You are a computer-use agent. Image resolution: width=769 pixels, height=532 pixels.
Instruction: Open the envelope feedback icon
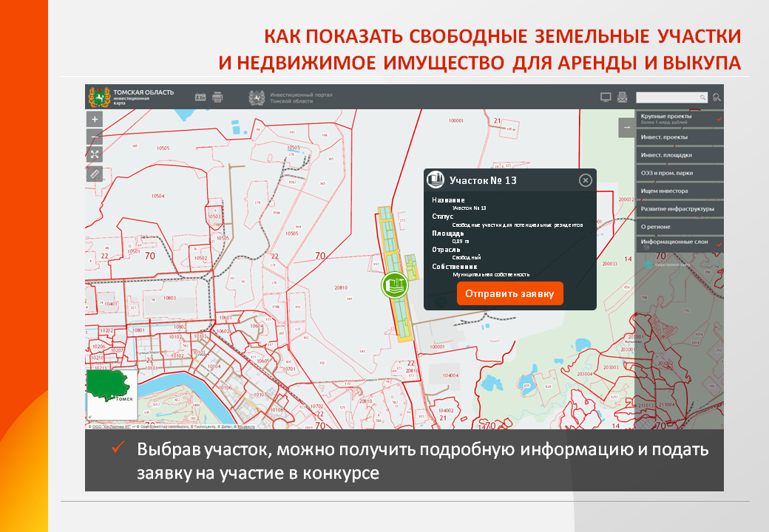click(623, 97)
